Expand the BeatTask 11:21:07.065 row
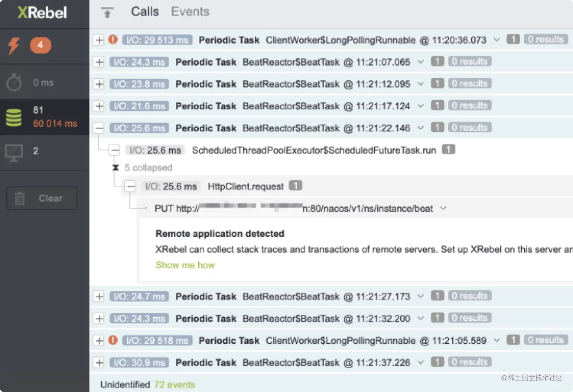 point(99,62)
